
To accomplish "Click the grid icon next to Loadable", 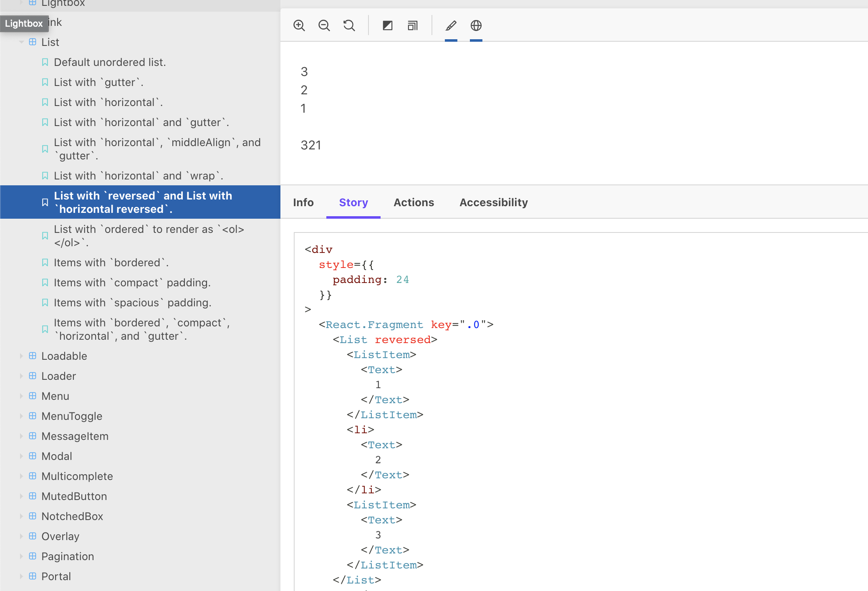I will click(33, 356).
